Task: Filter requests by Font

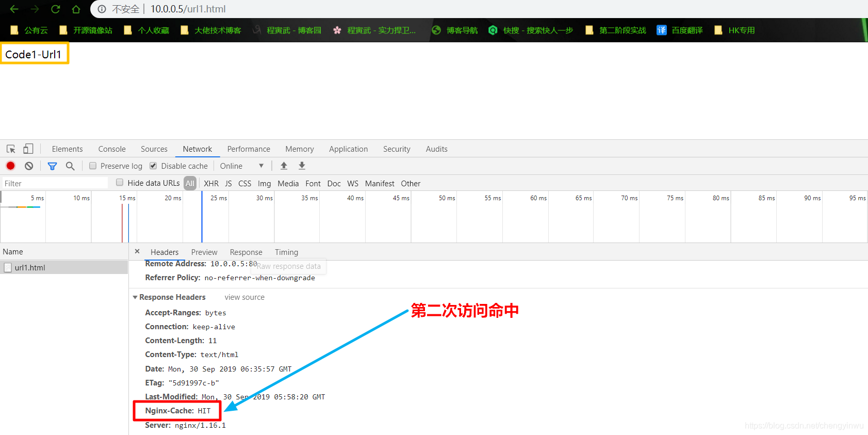Action: [x=313, y=183]
